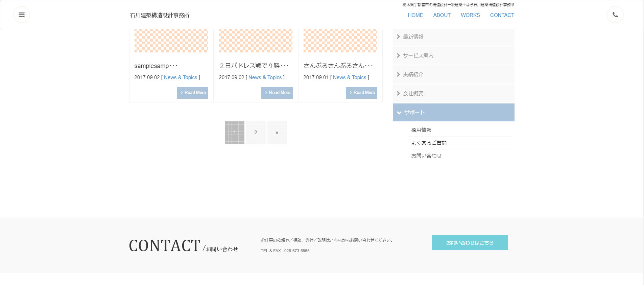Click Read More on ２日パドレス戦 post
The height and width of the screenshot is (285, 644).
[x=277, y=93]
